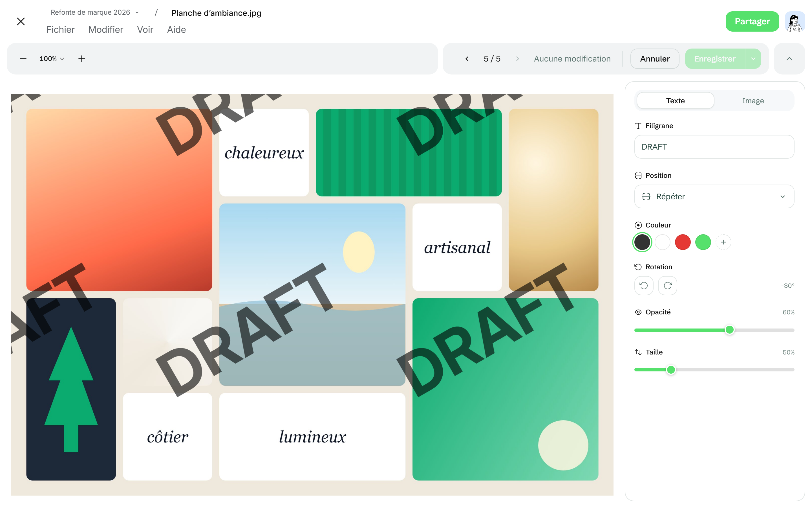The height and width of the screenshot is (508, 812).
Task: Click the Partager button
Action: (752, 21)
